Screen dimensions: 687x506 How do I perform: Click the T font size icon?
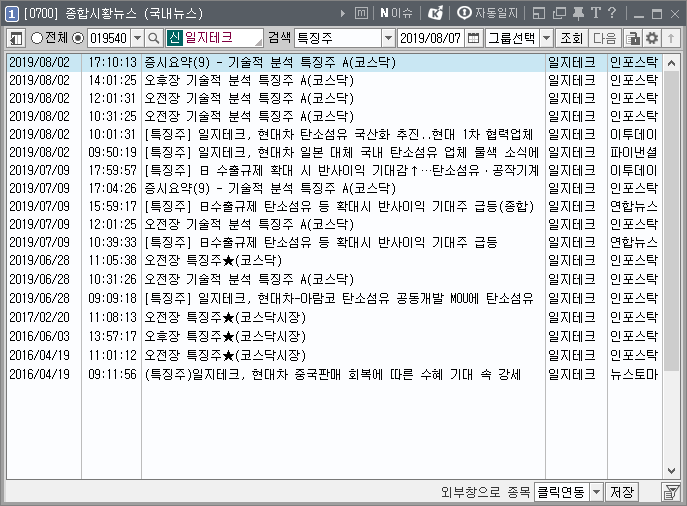coord(595,14)
